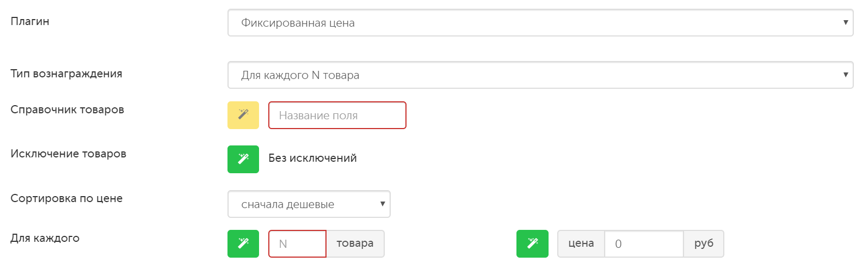Open the Плагин dropdown showing Фиксированная цена
Viewport: 868px width, 268px height.
[x=540, y=23]
